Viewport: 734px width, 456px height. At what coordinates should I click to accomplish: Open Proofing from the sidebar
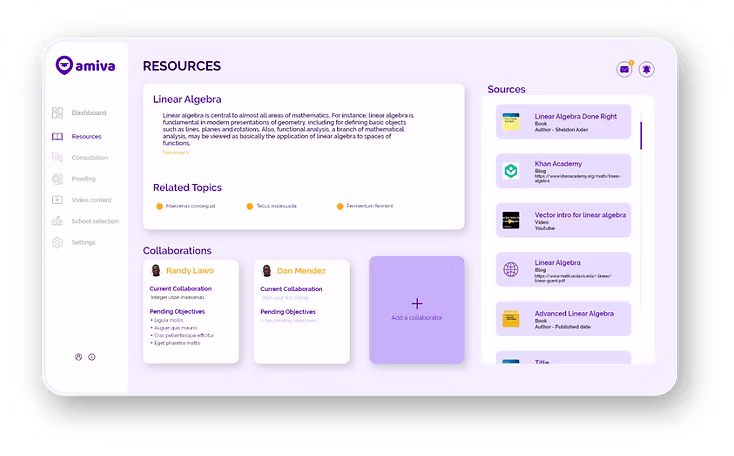tap(83, 178)
